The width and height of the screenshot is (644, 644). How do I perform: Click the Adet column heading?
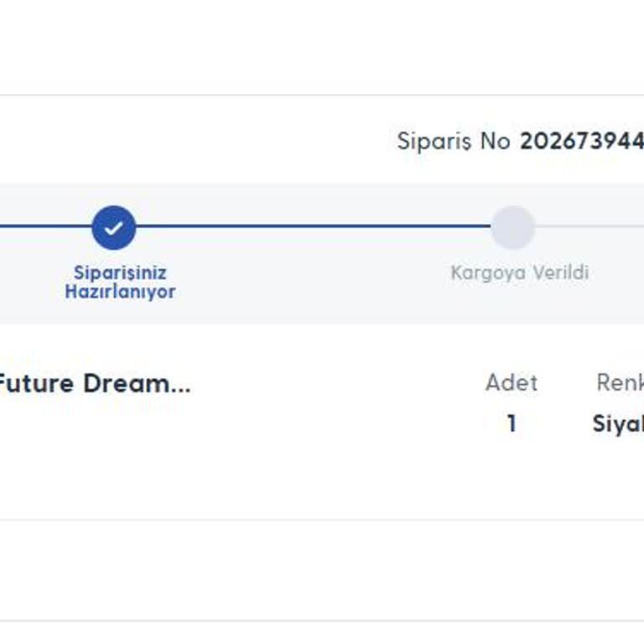(512, 382)
